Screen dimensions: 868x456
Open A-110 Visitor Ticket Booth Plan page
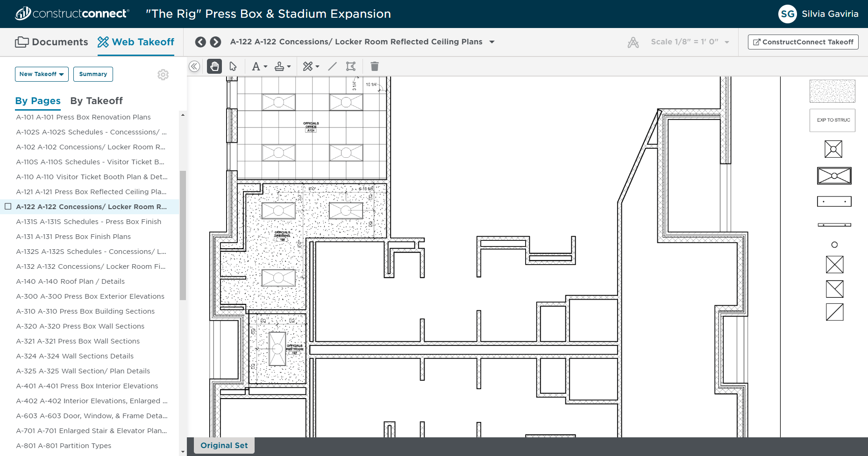point(92,177)
